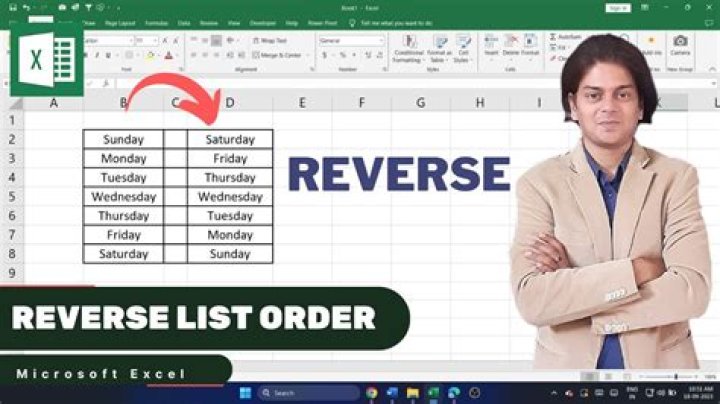The height and width of the screenshot is (404, 720).
Task: Toggle italic formatting
Action: click(97, 56)
